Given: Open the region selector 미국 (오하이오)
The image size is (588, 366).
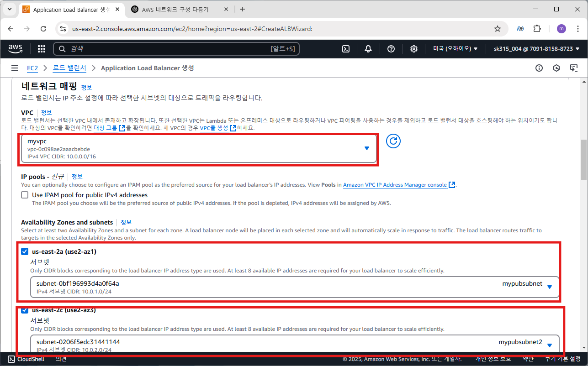Looking at the screenshot, I should click(456, 49).
